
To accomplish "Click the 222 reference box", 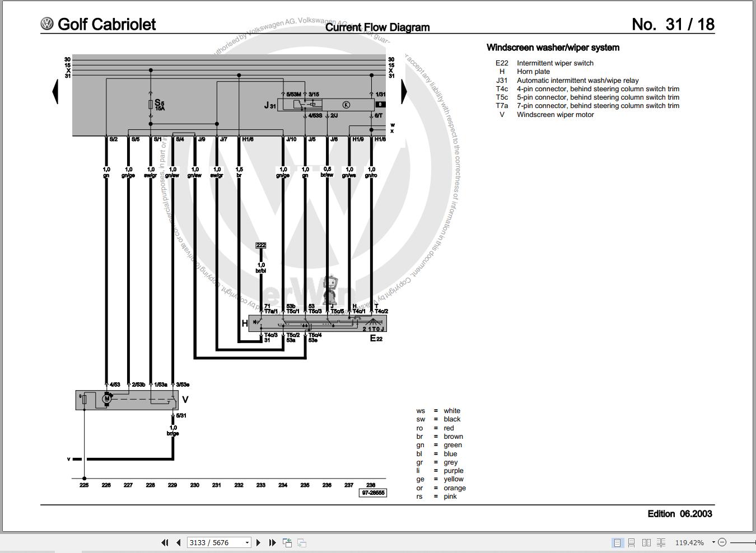I will pos(260,245).
